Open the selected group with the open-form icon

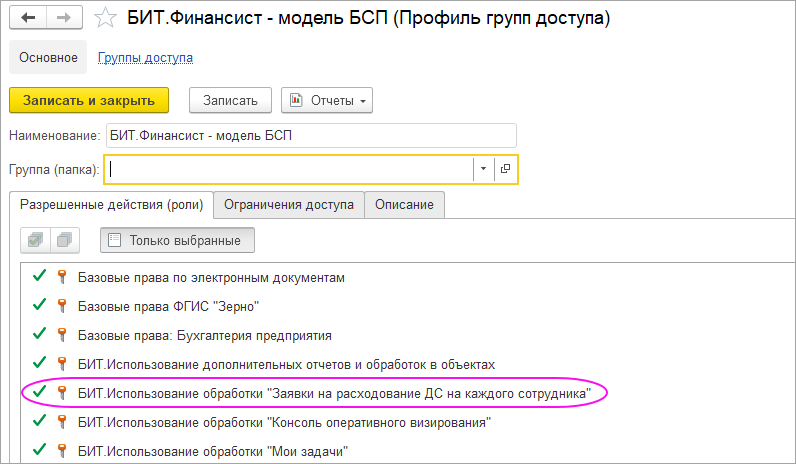tap(505, 169)
